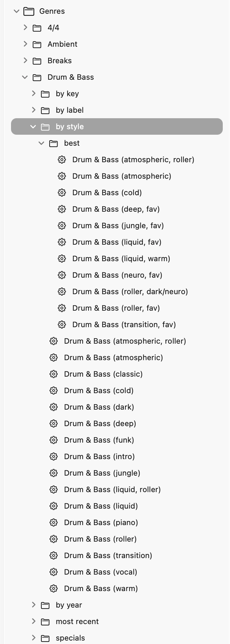Click the Genres folder icon
The height and width of the screenshot is (644, 230).
tap(29, 11)
